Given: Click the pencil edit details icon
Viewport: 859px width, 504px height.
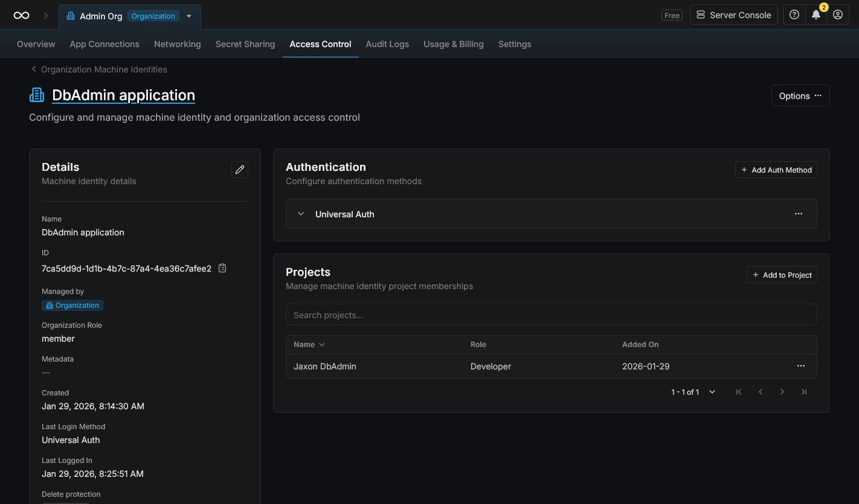Looking at the screenshot, I should (x=240, y=170).
